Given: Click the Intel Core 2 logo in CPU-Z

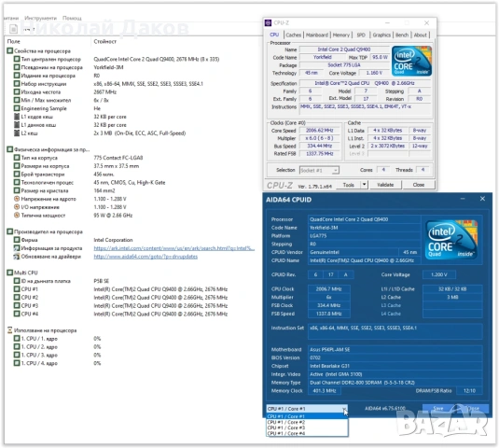Looking at the screenshot, I should click(411, 61).
